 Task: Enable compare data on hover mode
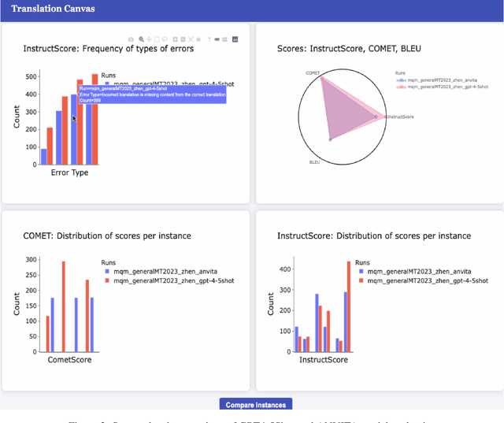tap(224, 39)
